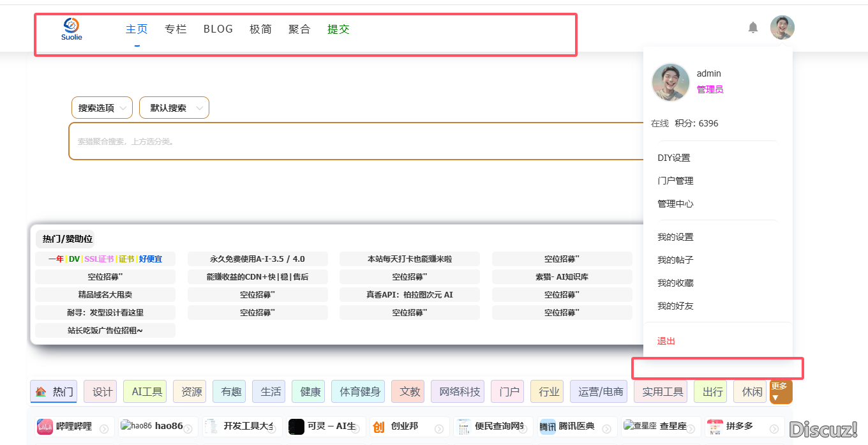Open the 哔哩哔哩 site icon

pyautogui.click(x=44, y=426)
